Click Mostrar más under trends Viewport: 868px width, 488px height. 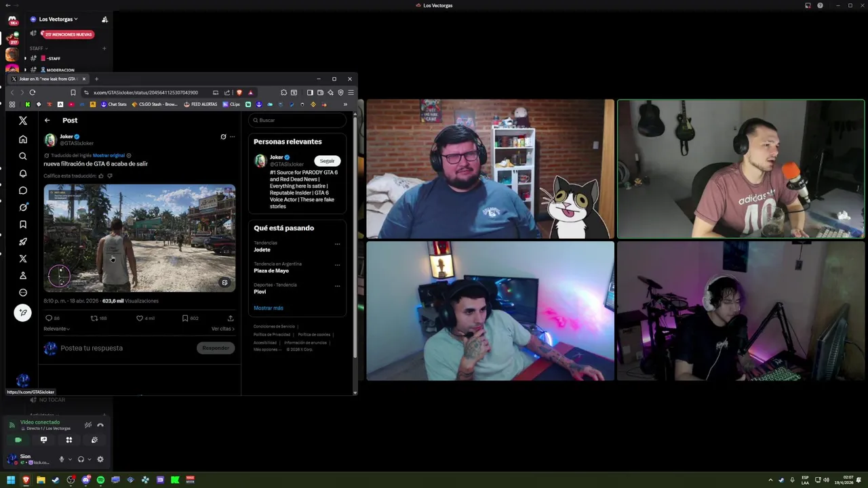269,308
